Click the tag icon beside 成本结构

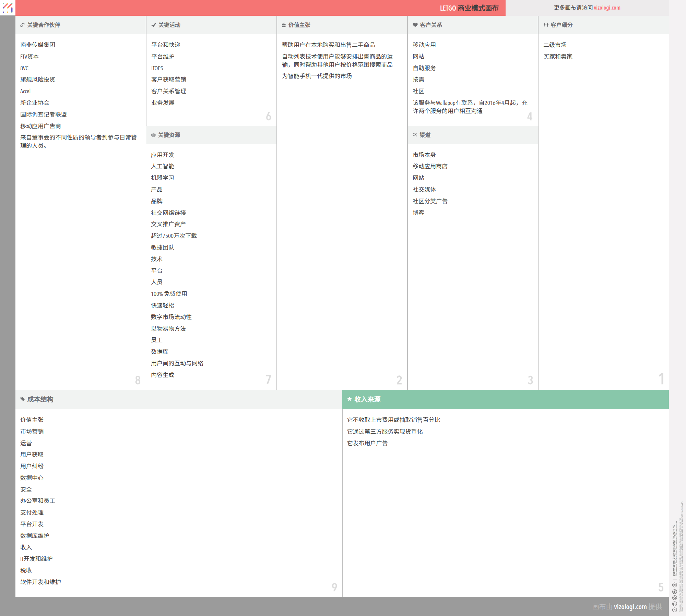(x=22, y=399)
